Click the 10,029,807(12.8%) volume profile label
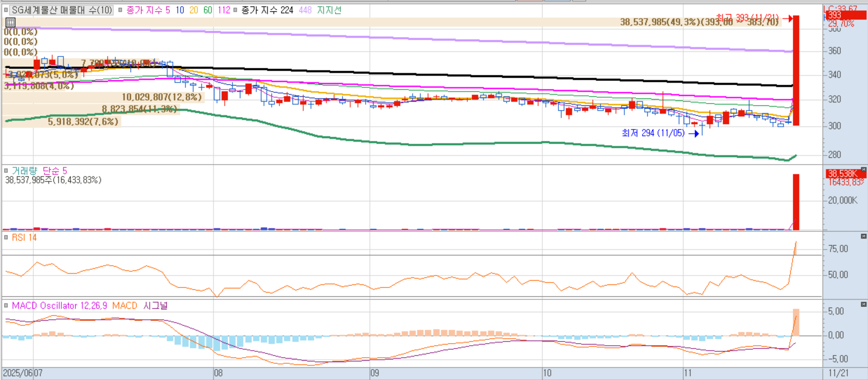 click(162, 97)
